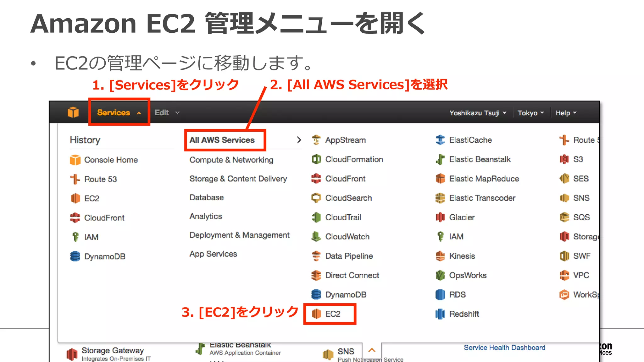Expand the All AWS Services chevron arrow
644x362 pixels.
[x=299, y=140]
